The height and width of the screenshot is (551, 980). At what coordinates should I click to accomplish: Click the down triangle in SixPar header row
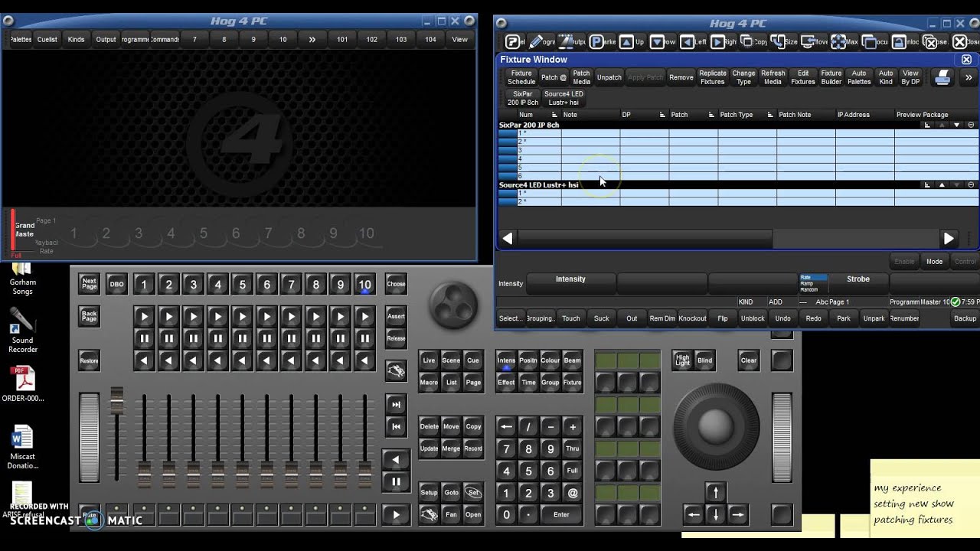click(956, 125)
